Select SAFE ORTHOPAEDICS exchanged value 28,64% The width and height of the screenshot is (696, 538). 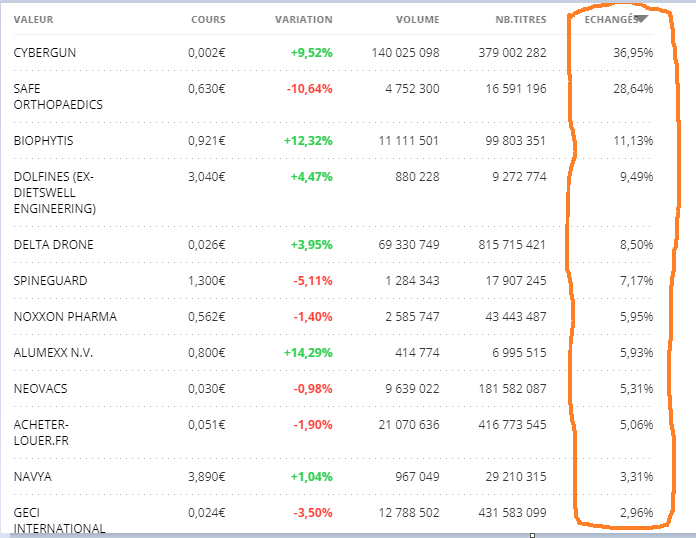(633, 89)
